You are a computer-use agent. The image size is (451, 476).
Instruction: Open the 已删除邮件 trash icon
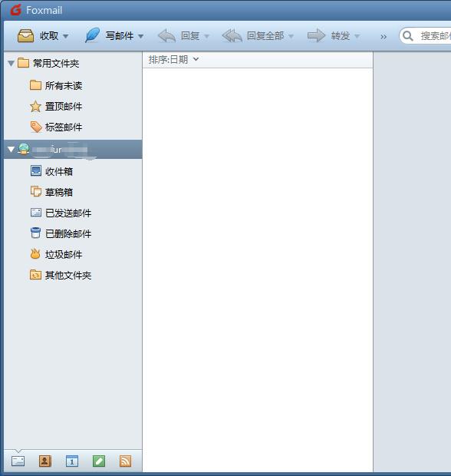click(x=35, y=233)
